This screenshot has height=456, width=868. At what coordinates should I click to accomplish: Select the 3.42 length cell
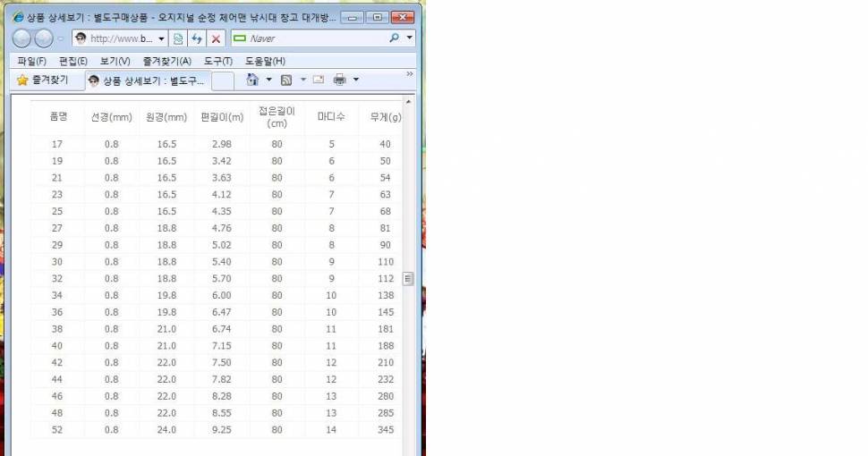pos(221,161)
